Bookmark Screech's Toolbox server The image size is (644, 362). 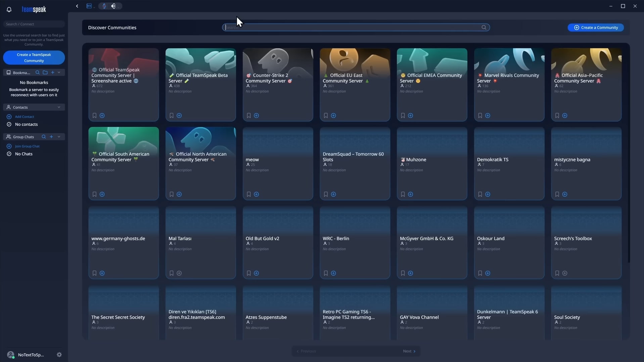pyautogui.click(x=557, y=273)
